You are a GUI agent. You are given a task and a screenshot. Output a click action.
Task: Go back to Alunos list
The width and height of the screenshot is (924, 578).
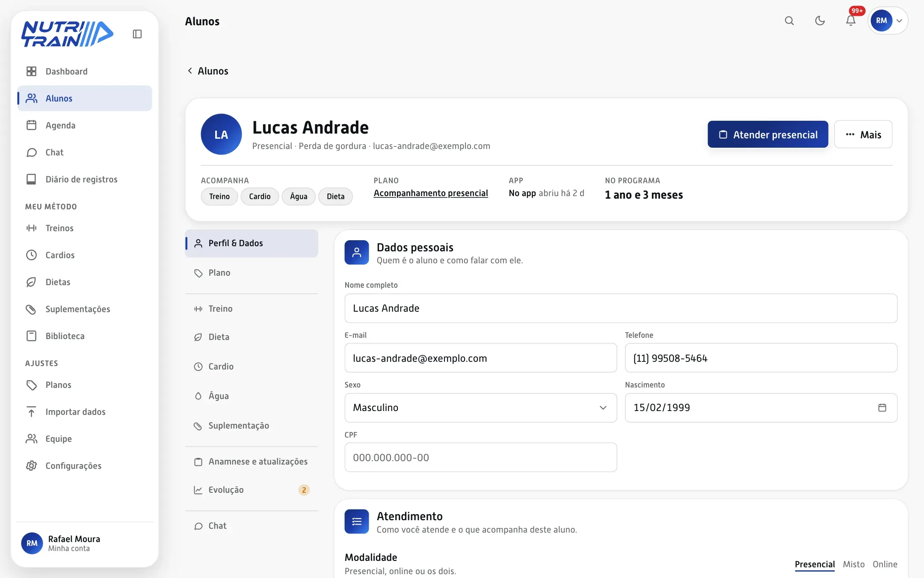pos(208,71)
